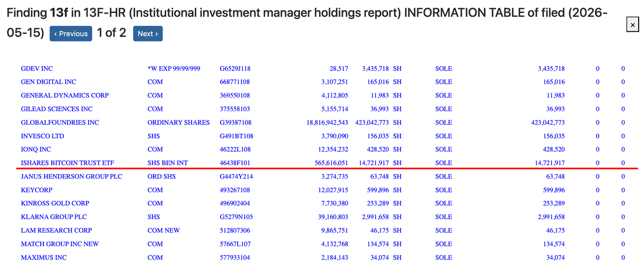Click the COM NEW class label
This screenshot has height=272, width=644.
point(164,231)
